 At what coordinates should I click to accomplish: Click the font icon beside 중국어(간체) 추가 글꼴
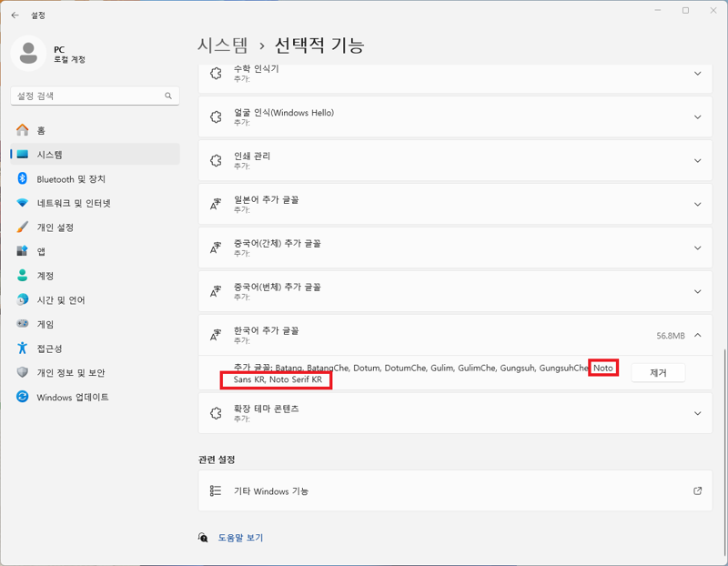(216, 248)
